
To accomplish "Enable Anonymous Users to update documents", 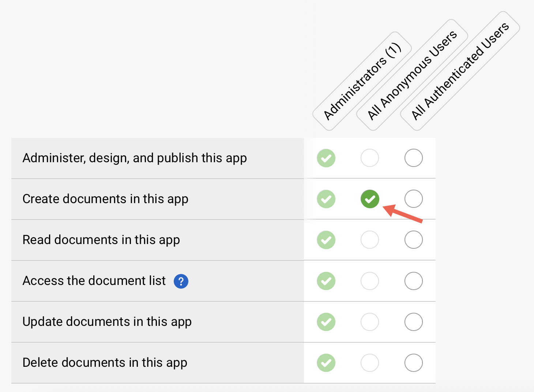I will click(370, 322).
